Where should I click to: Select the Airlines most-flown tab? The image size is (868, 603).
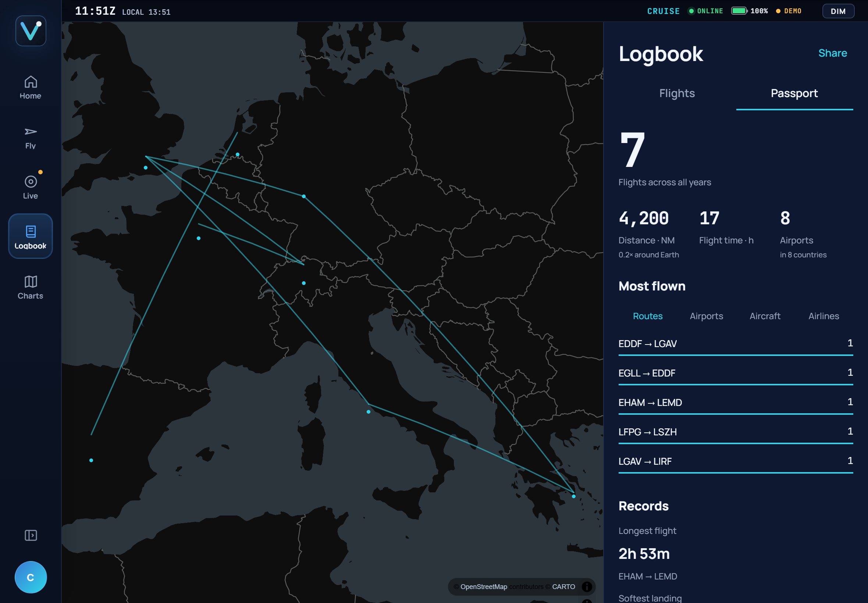click(823, 316)
